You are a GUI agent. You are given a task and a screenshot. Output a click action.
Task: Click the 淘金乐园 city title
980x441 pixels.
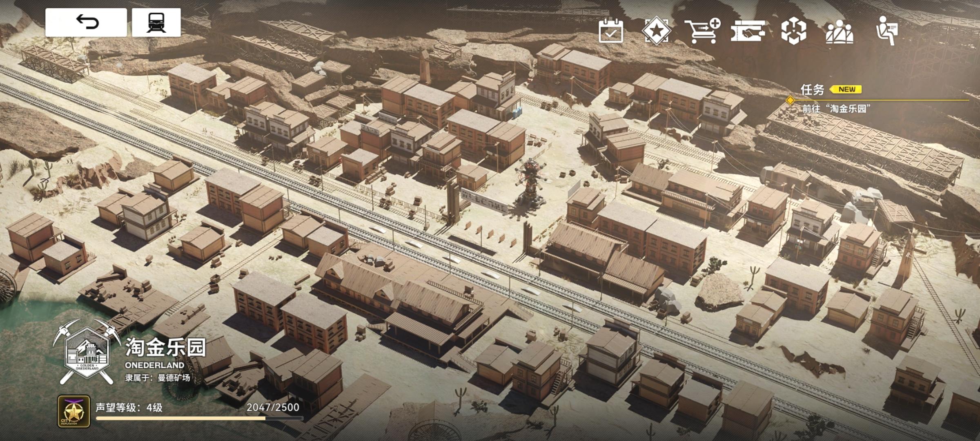pyautogui.click(x=165, y=347)
